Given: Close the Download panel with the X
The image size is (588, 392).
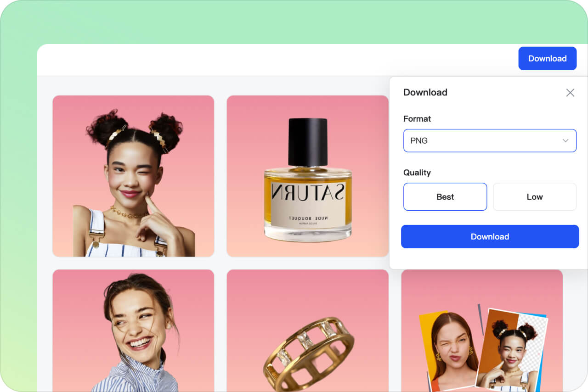Looking at the screenshot, I should (570, 93).
